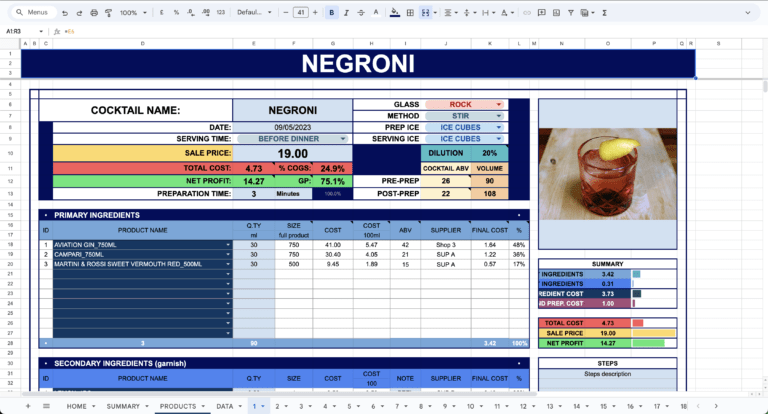The image size is (768, 414).
Task: Decrease decimal places
Action: pos(191,13)
